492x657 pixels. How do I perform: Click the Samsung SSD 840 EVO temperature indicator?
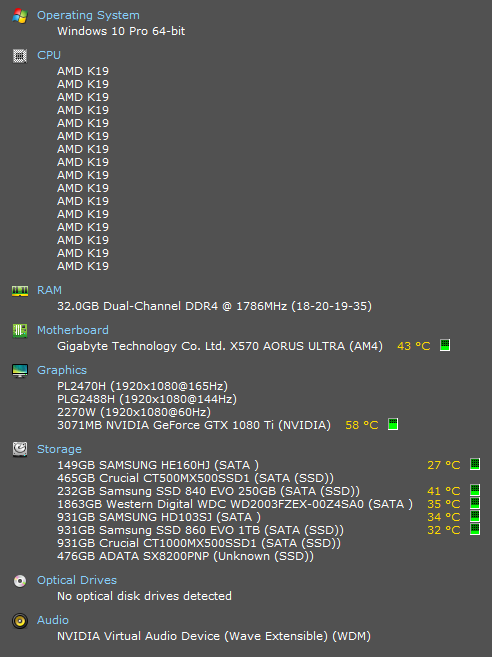click(x=475, y=490)
